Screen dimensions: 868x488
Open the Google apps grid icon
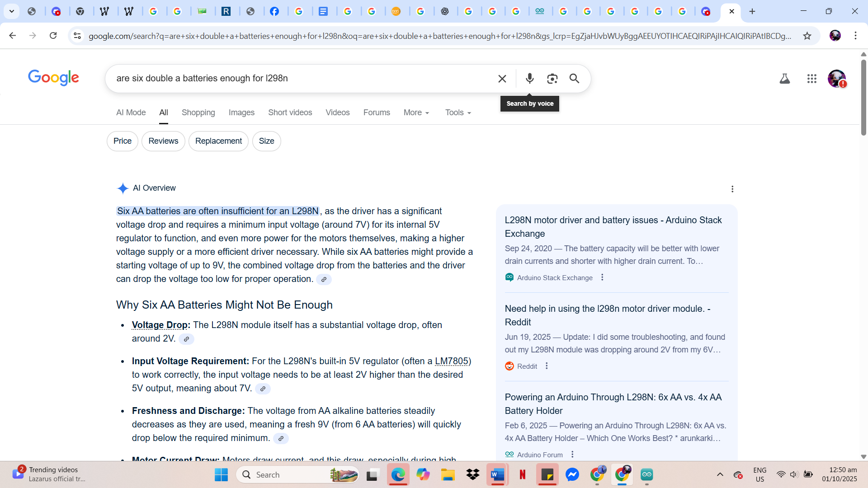click(811, 79)
